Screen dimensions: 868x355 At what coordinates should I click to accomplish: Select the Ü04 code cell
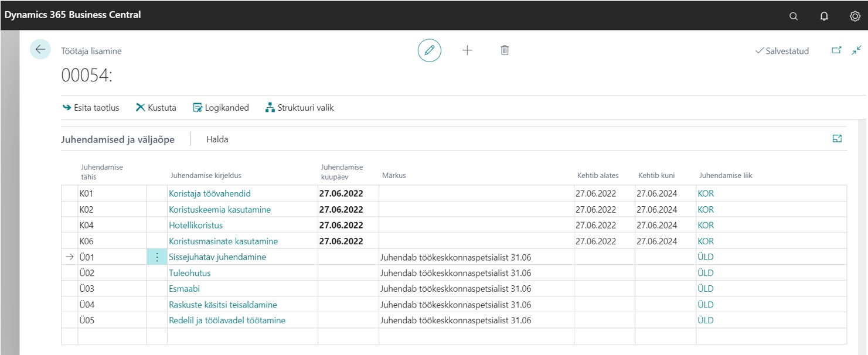pos(112,304)
